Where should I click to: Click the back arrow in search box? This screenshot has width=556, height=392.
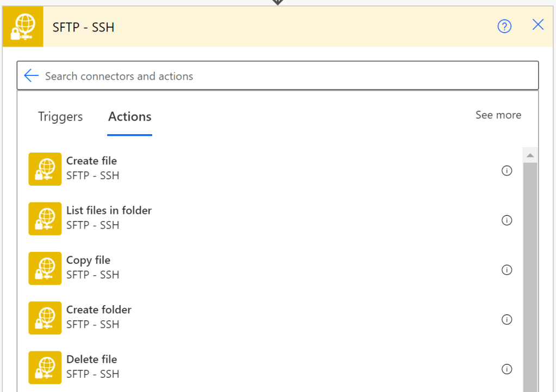click(x=32, y=76)
